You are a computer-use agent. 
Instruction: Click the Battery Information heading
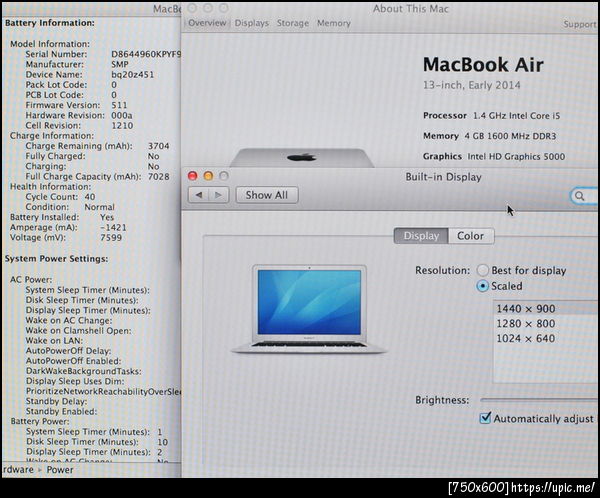[x=50, y=23]
